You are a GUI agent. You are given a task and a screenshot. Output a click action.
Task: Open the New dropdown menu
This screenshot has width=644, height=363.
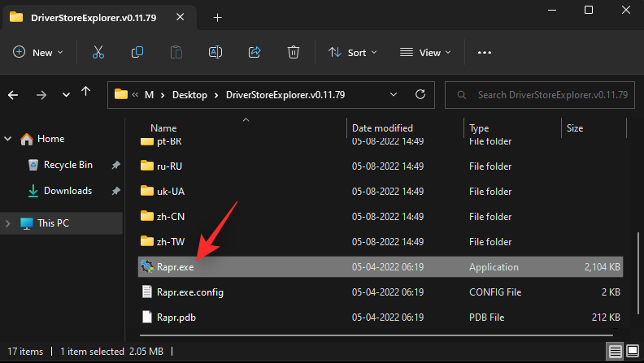pyautogui.click(x=38, y=52)
